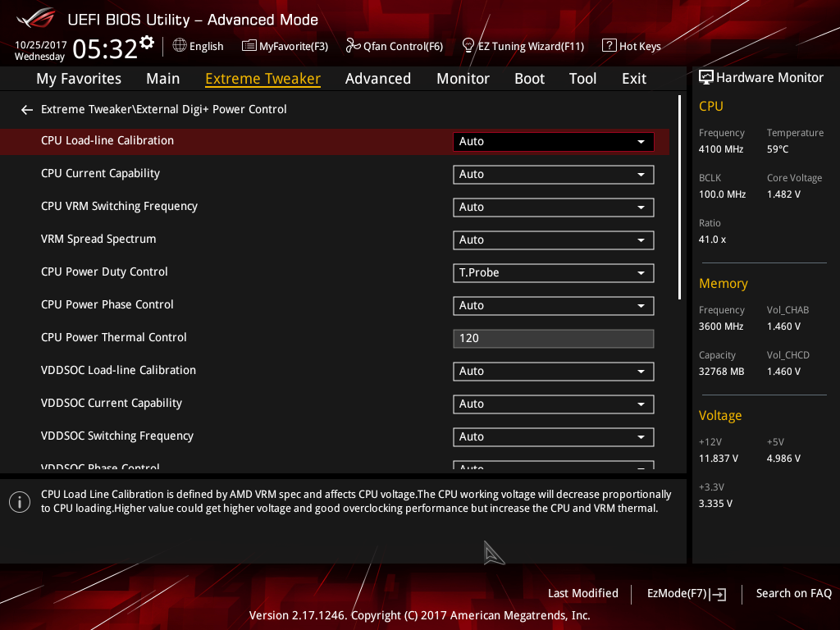This screenshot has width=840, height=630.
Task: Click the 05:32 clock display
Action: (105, 49)
